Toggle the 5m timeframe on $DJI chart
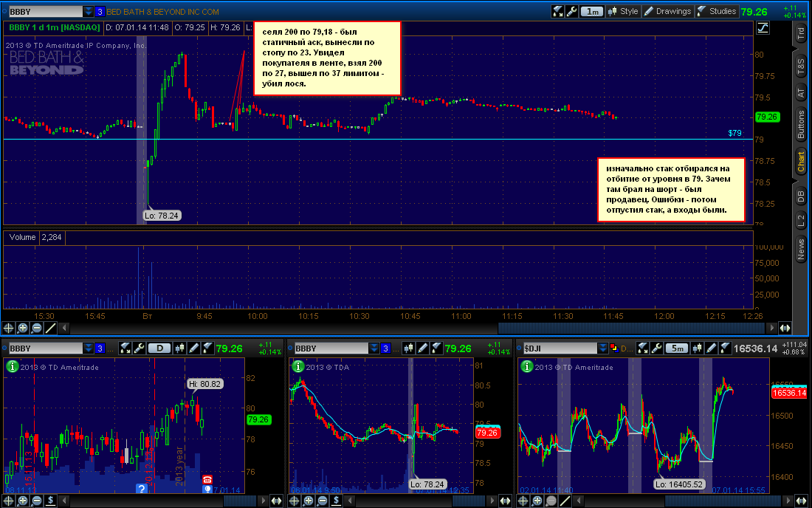 point(678,349)
